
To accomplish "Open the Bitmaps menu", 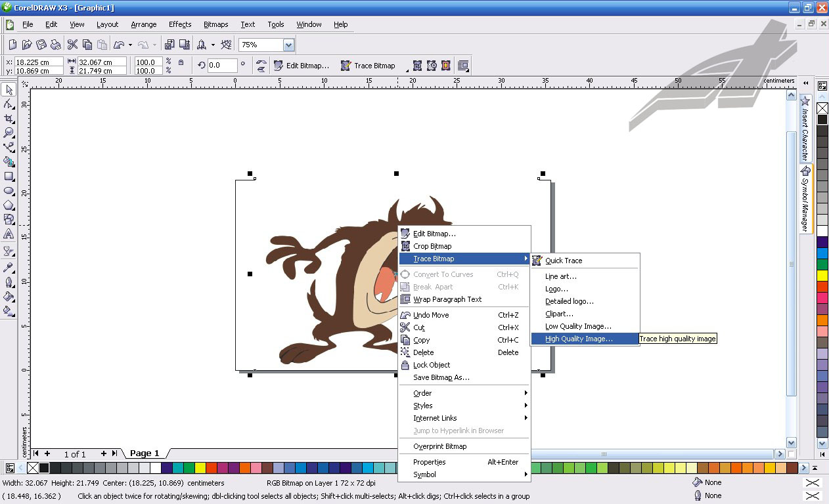I will (x=215, y=24).
